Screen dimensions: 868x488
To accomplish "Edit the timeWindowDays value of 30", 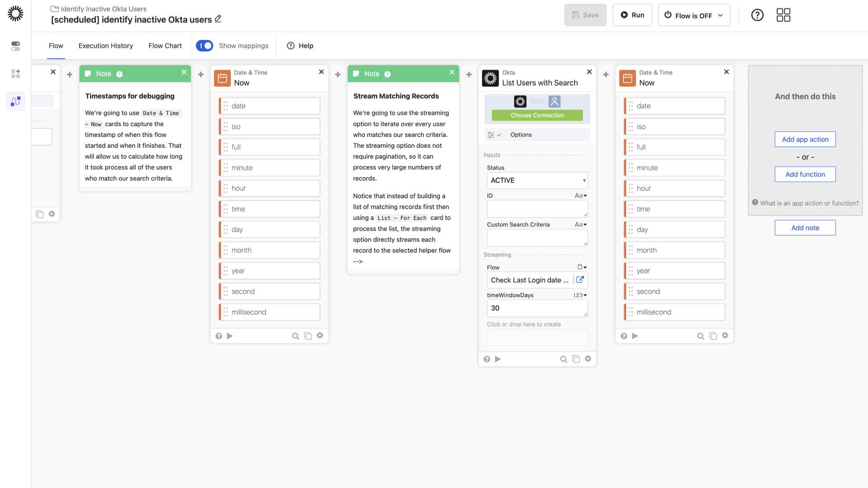I will tap(537, 308).
